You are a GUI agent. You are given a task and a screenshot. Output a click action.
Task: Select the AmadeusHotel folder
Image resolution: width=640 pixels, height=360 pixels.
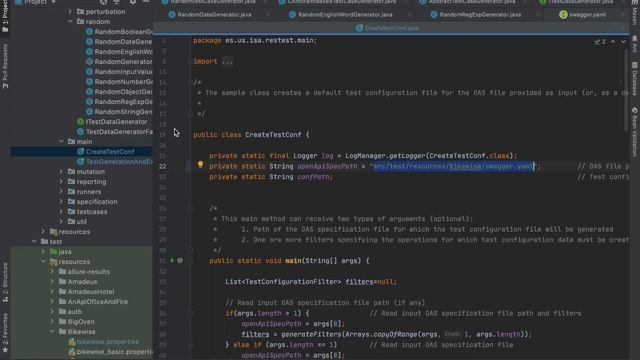(87, 291)
